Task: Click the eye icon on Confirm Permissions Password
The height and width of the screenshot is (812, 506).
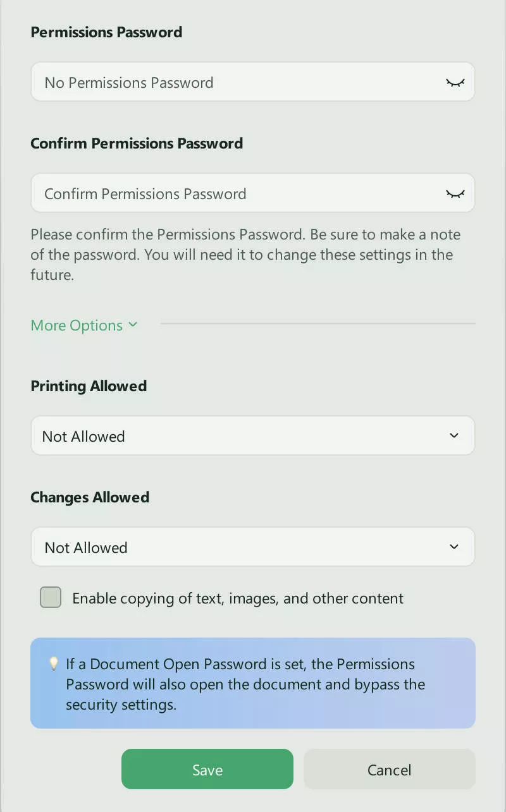Action: [x=455, y=193]
